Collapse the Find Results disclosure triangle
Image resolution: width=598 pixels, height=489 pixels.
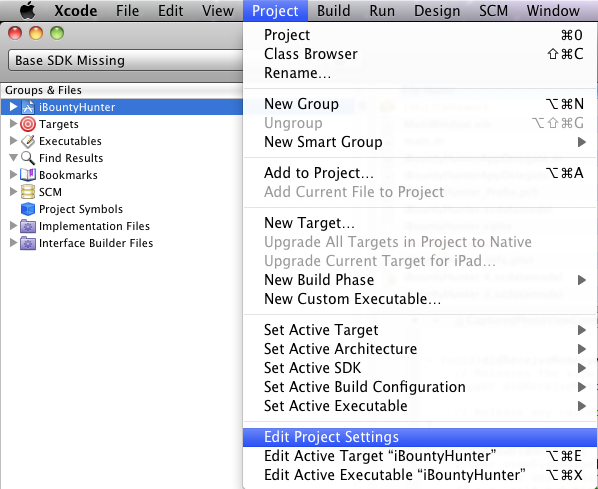(13, 157)
